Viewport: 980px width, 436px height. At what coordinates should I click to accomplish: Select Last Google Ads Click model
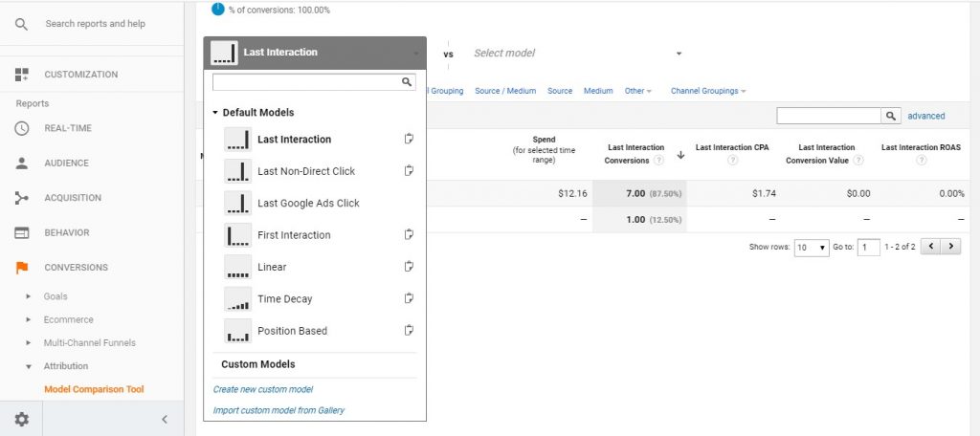309,203
